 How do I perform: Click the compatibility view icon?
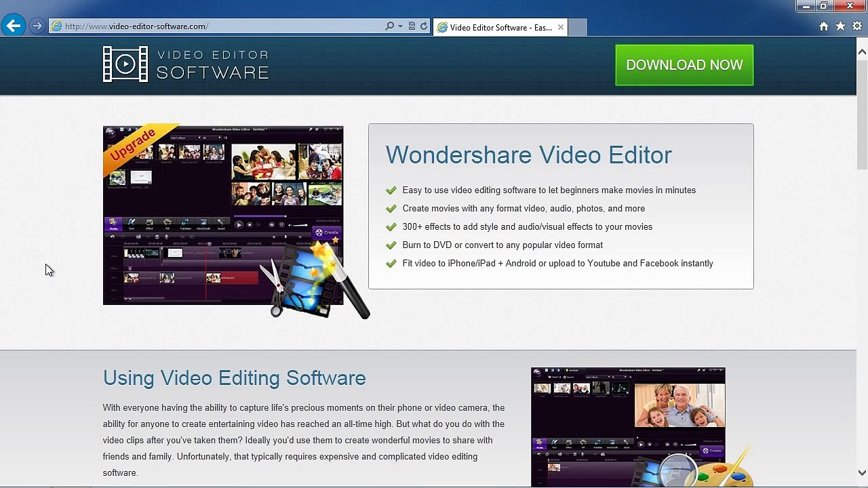(412, 26)
